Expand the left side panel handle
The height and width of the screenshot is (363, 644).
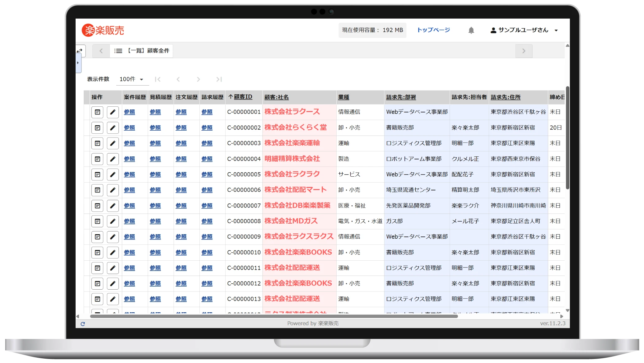click(x=78, y=63)
